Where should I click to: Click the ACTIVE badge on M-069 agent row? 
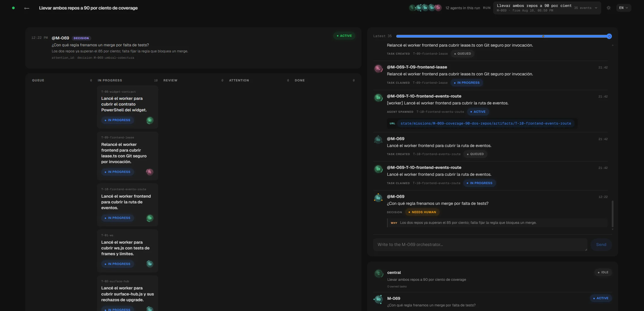click(601, 298)
